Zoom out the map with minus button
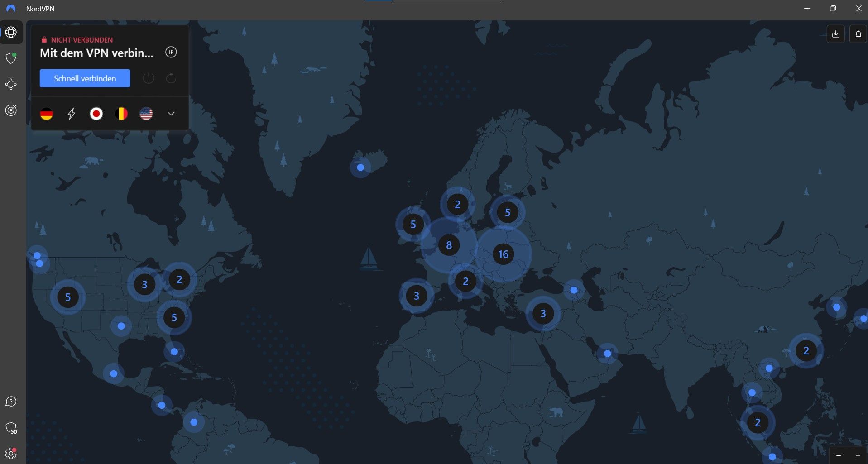Image resolution: width=868 pixels, height=464 pixels. (x=839, y=455)
